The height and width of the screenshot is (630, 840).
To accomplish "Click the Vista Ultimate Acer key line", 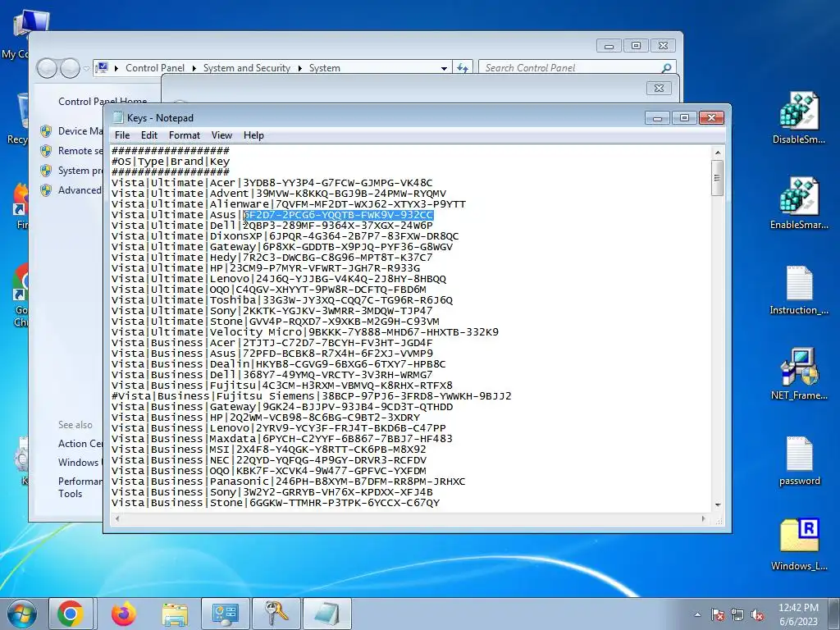I will [272, 183].
